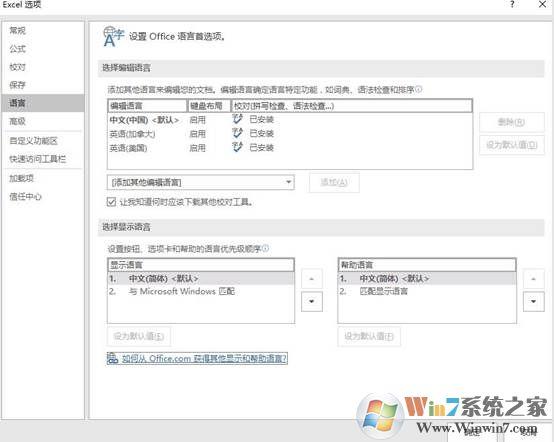Click the help question mark icon
Viewport: 554px width, 442px height.
coord(512,4)
